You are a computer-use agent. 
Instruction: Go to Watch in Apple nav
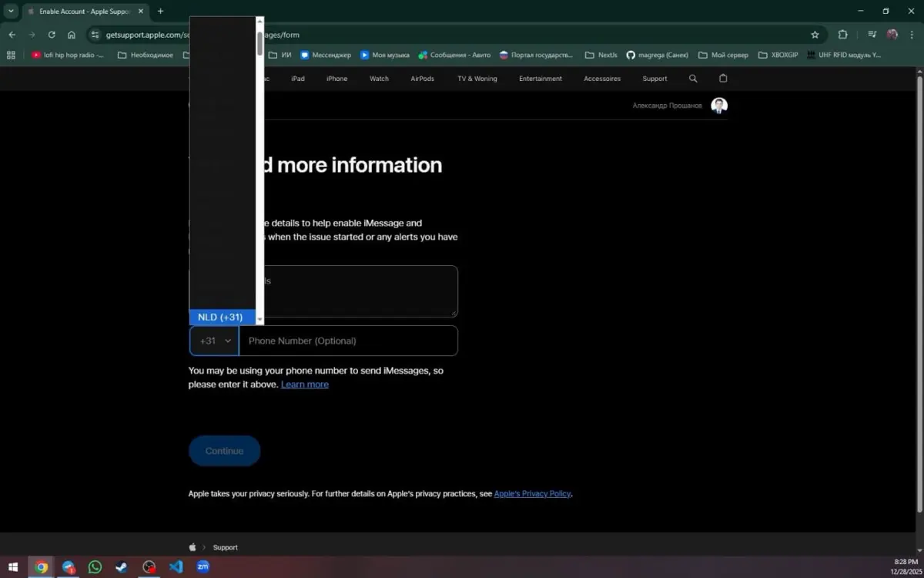coord(379,79)
